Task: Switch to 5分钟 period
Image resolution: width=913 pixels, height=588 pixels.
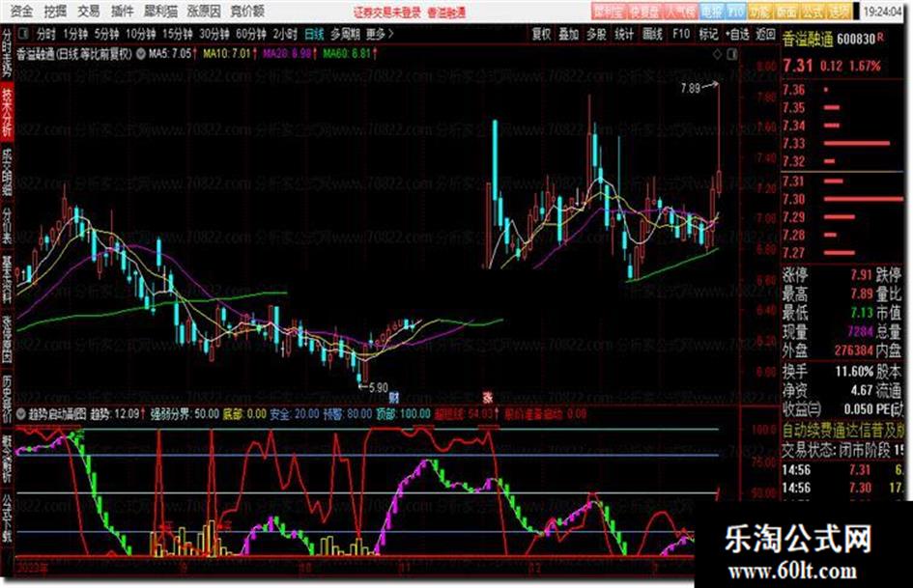Action: 106,35
